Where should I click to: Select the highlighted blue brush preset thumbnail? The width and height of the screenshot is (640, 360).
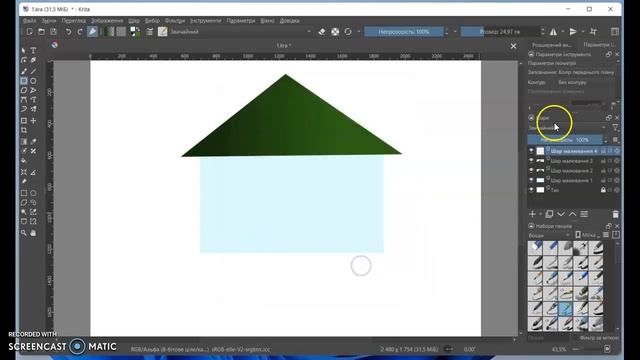(x=566, y=309)
